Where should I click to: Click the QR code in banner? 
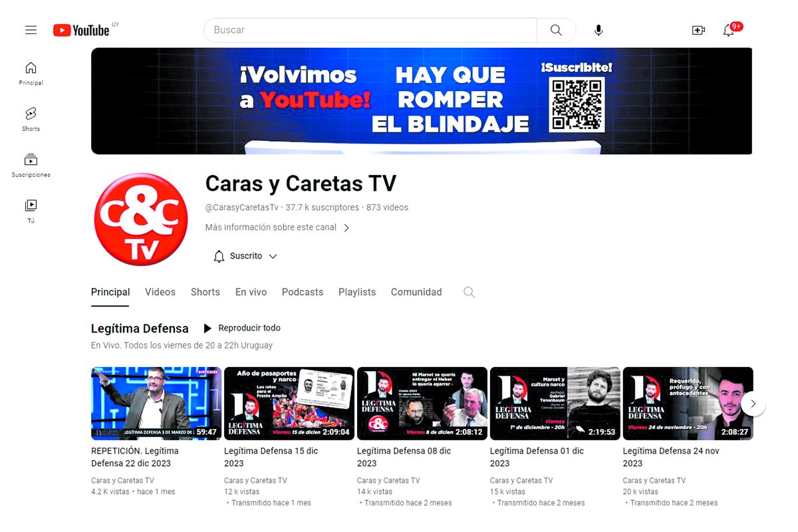pos(577,104)
